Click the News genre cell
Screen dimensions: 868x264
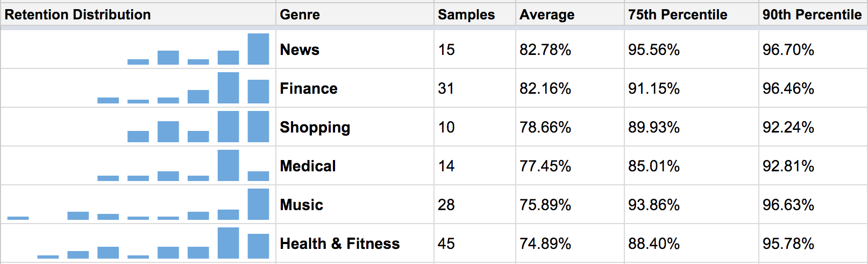[300, 50]
